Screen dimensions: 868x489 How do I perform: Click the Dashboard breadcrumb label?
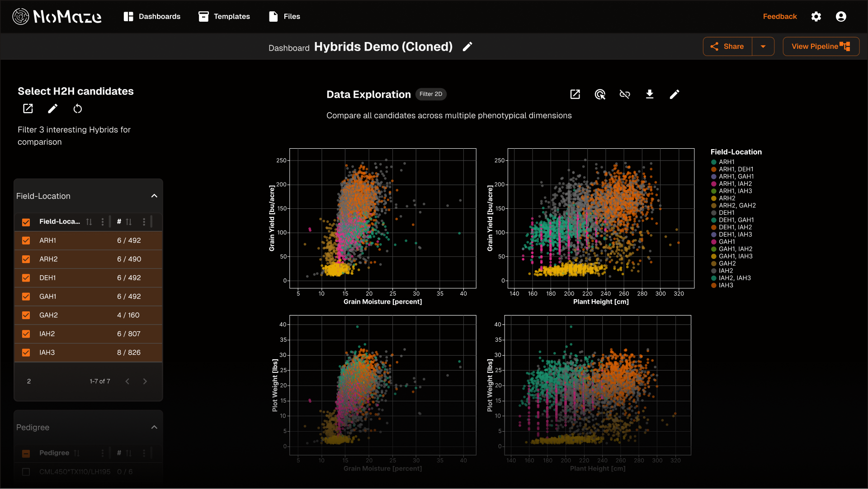pos(289,48)
